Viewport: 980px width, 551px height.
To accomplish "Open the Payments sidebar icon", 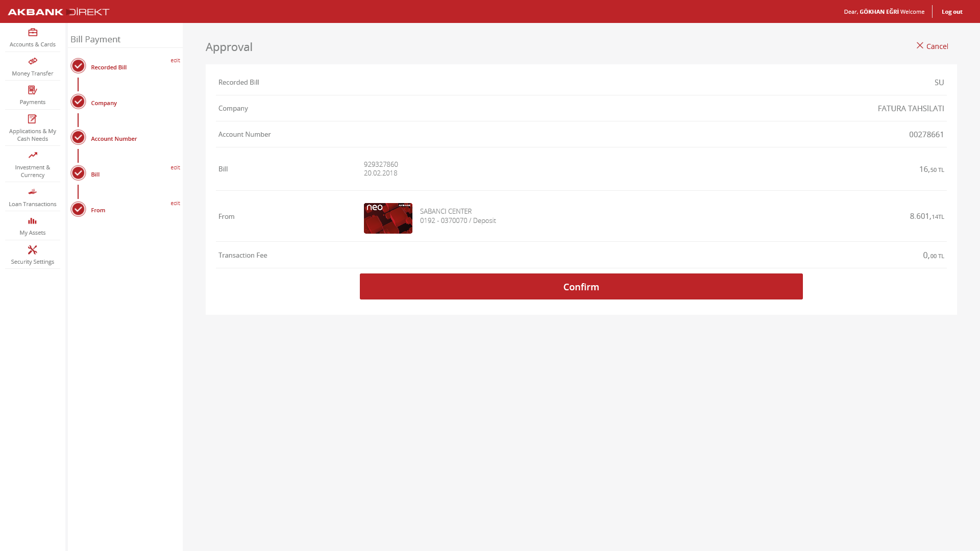I will click(x=33, y=90).
